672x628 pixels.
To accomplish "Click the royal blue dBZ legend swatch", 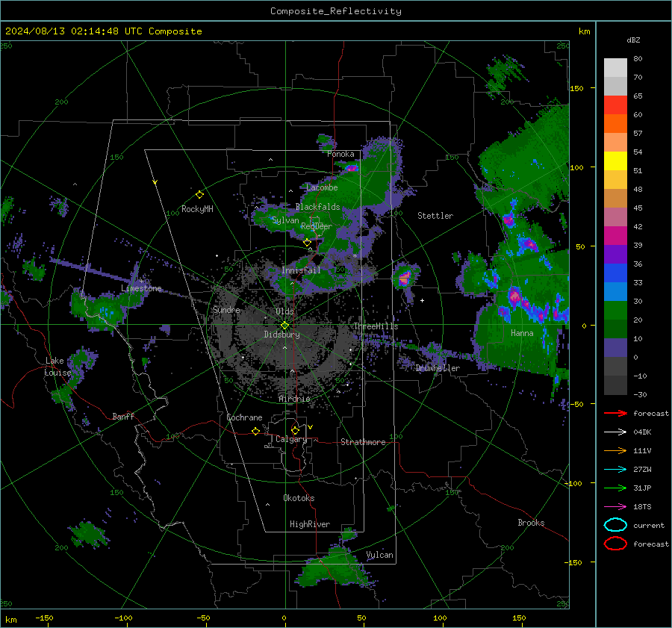I will [x=615, y=273].
